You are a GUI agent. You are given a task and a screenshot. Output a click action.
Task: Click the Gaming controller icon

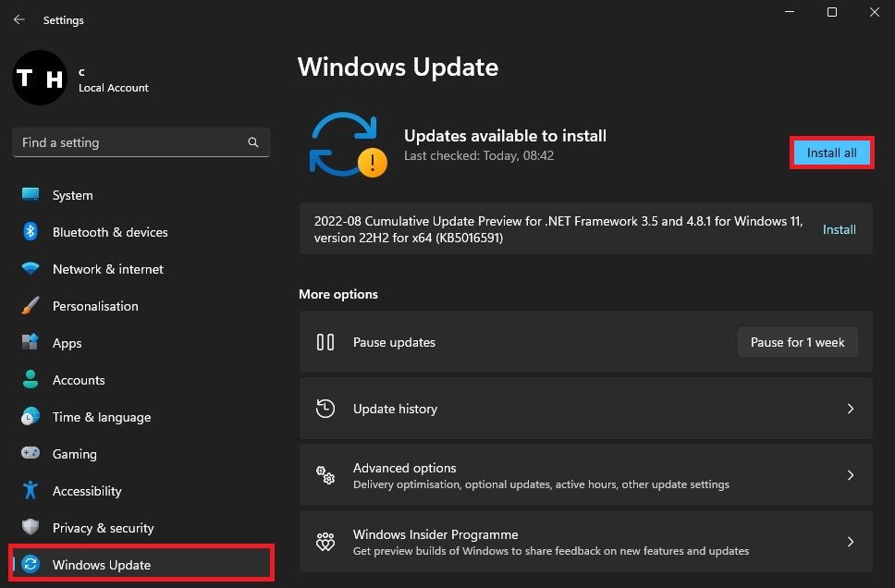tap(31, 454)
